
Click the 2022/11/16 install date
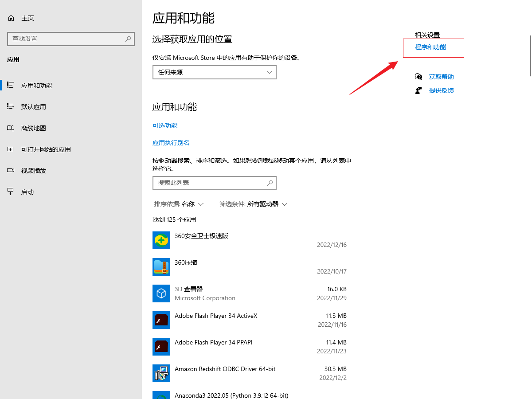click(x=332, y=325)
